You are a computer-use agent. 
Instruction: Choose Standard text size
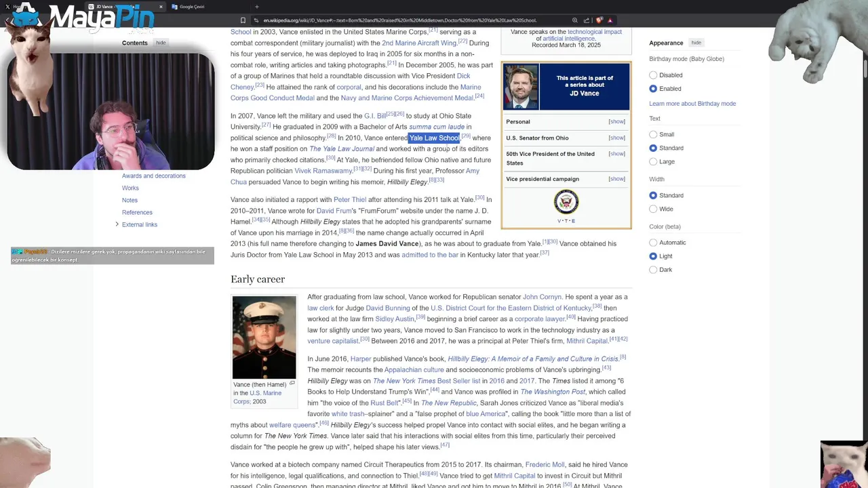click(x=653, y=148)
